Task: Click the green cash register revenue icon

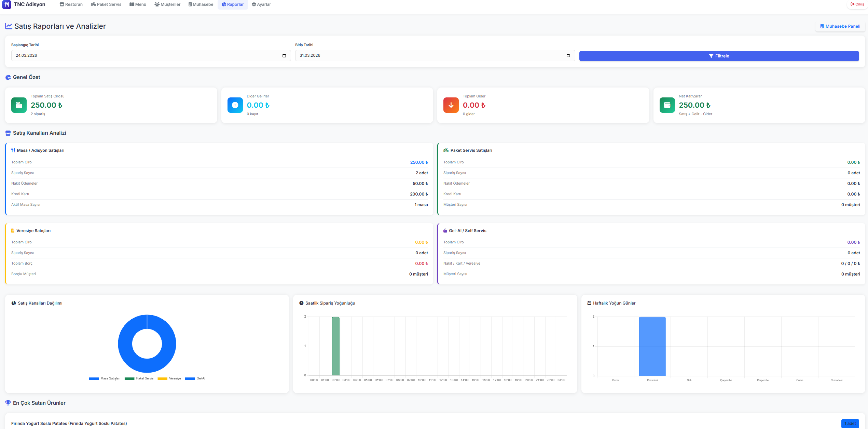Action: point(19,105)
